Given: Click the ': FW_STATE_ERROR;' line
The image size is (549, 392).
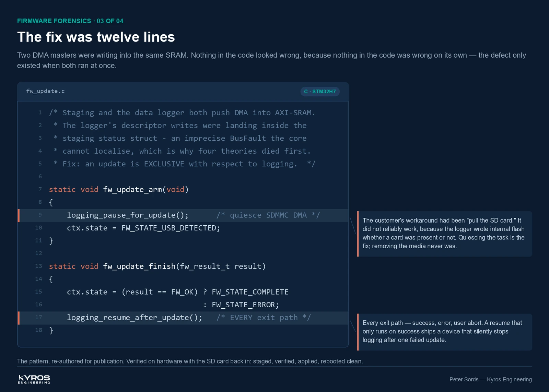Looking at the screenshot, I should coord(241,305).
